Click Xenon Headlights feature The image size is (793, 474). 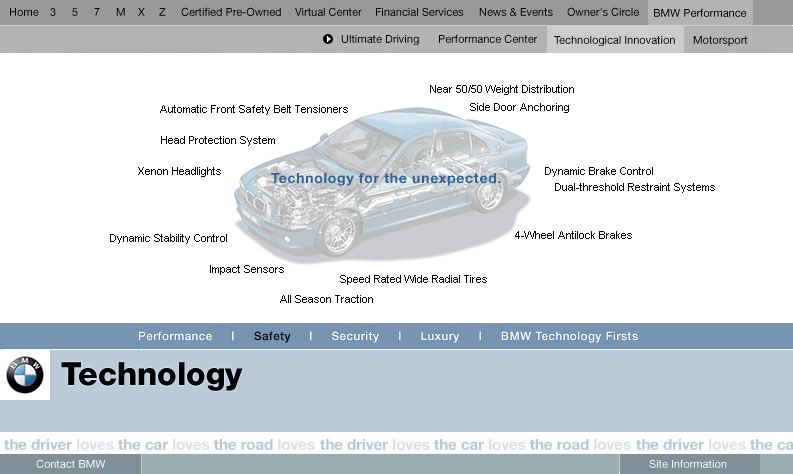click(180, 171)
